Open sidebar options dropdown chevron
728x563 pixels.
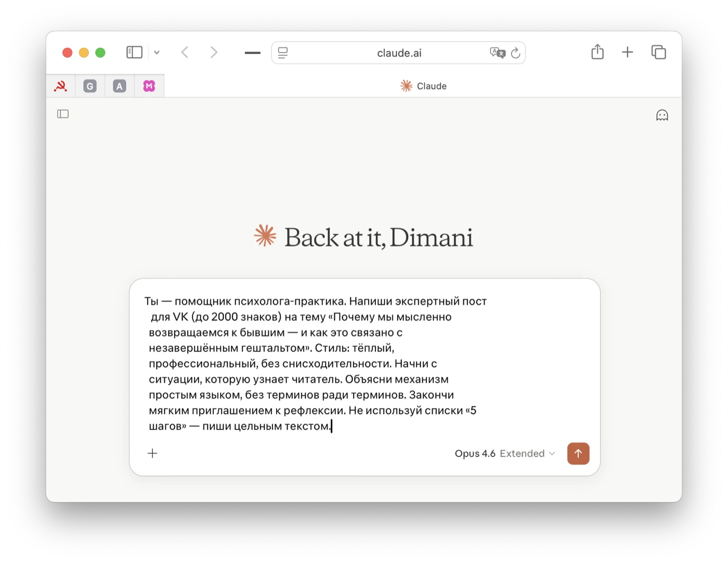(157, 53)
